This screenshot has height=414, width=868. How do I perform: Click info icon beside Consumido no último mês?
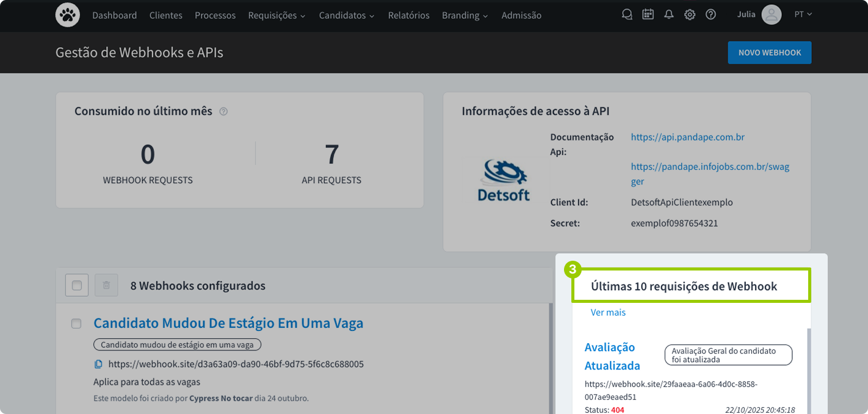click(223, 112)
